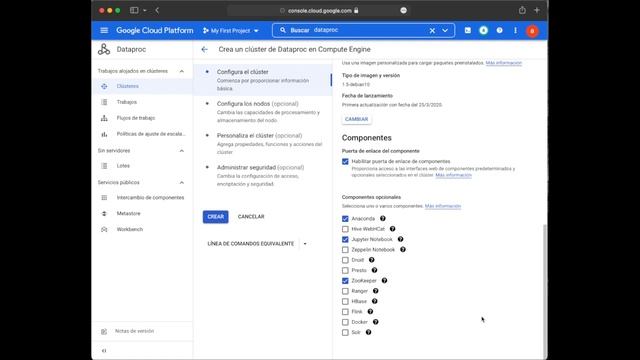Show help for the Solr component
This screenshot has height=360, width=640.
point(369,332)
